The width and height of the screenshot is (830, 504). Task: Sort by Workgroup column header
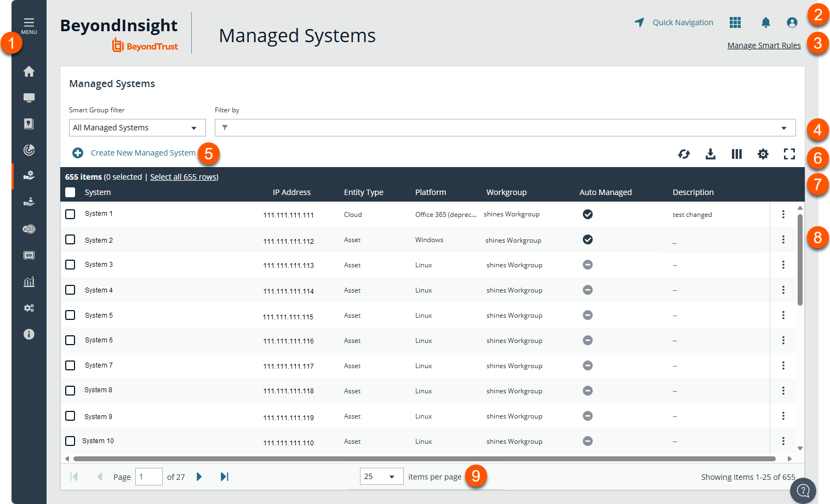coord(506,192)
